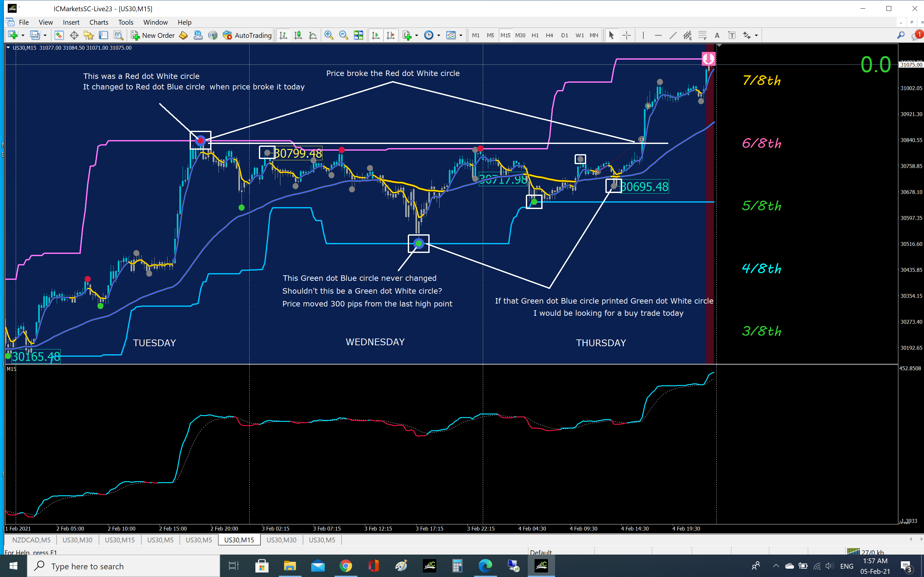Click the Zoom In magnifier icon

point(328,35)
